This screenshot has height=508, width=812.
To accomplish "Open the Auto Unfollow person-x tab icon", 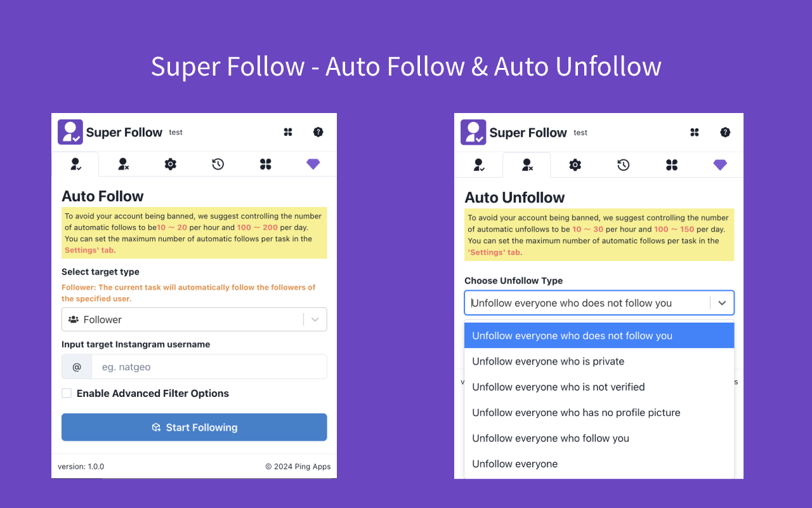I will point(527,164).
